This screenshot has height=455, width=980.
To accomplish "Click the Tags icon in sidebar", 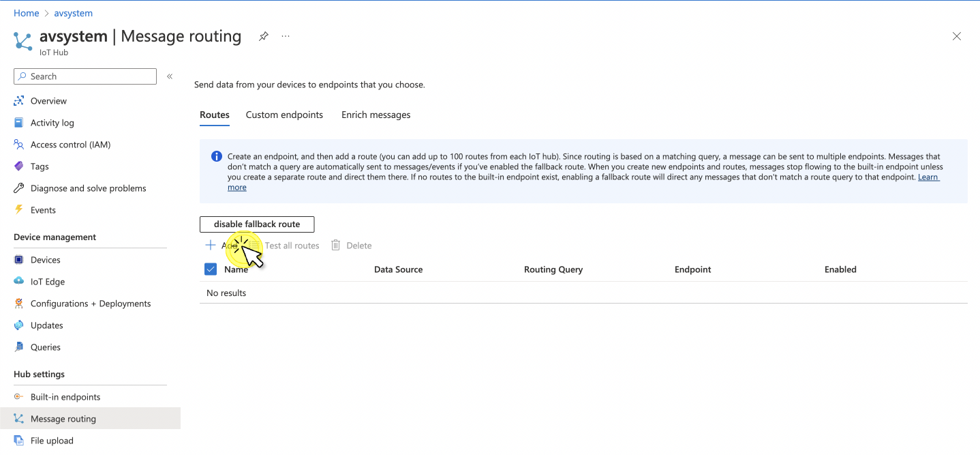I will coord(19,166).
